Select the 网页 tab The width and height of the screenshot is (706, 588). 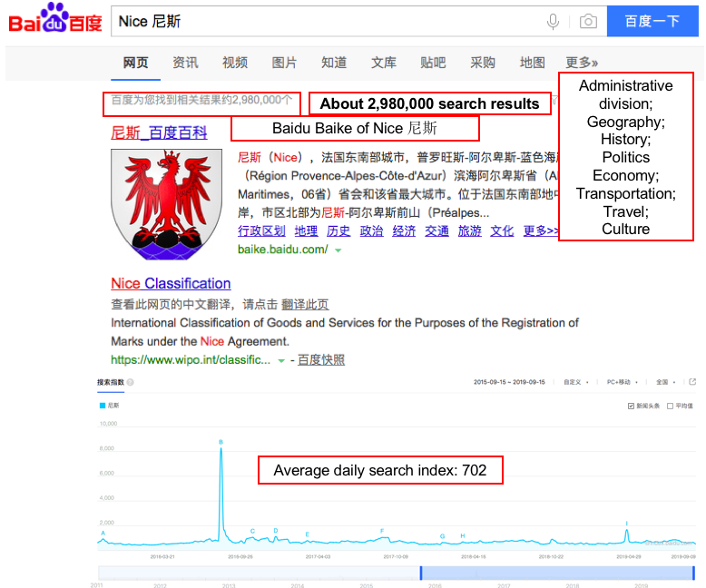click(135, 63)
